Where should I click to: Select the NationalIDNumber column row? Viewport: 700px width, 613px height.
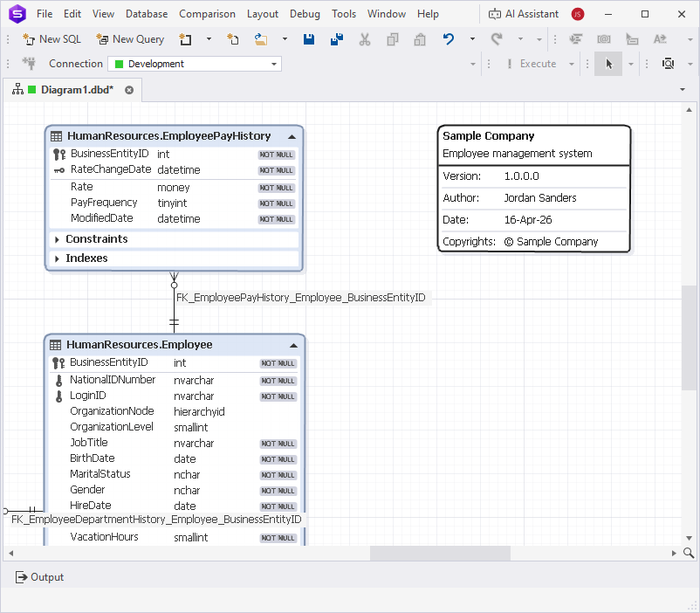point(174,380)
